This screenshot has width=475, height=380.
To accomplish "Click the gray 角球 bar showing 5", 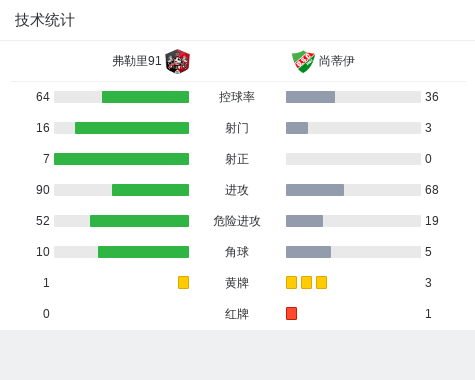I will (308, 252).
